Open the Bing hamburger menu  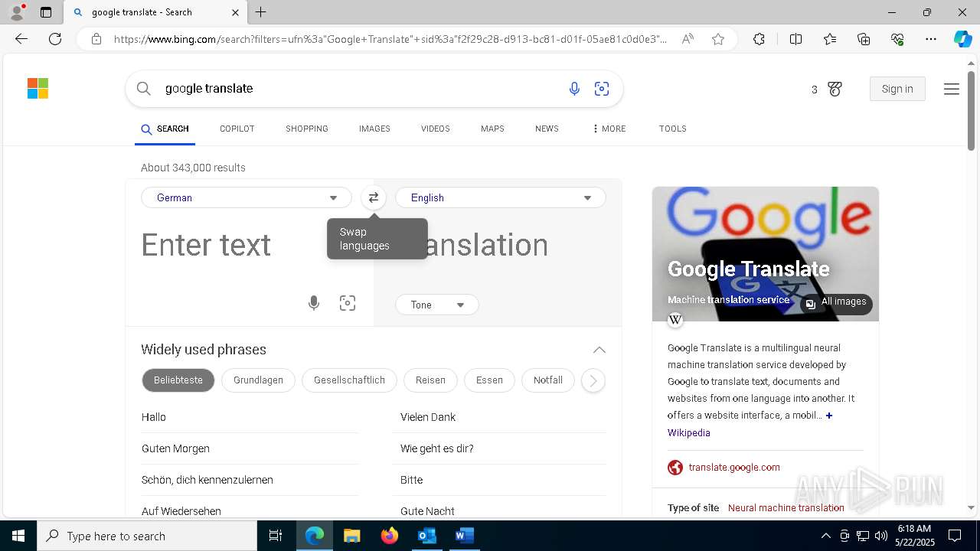pos(952,90)
